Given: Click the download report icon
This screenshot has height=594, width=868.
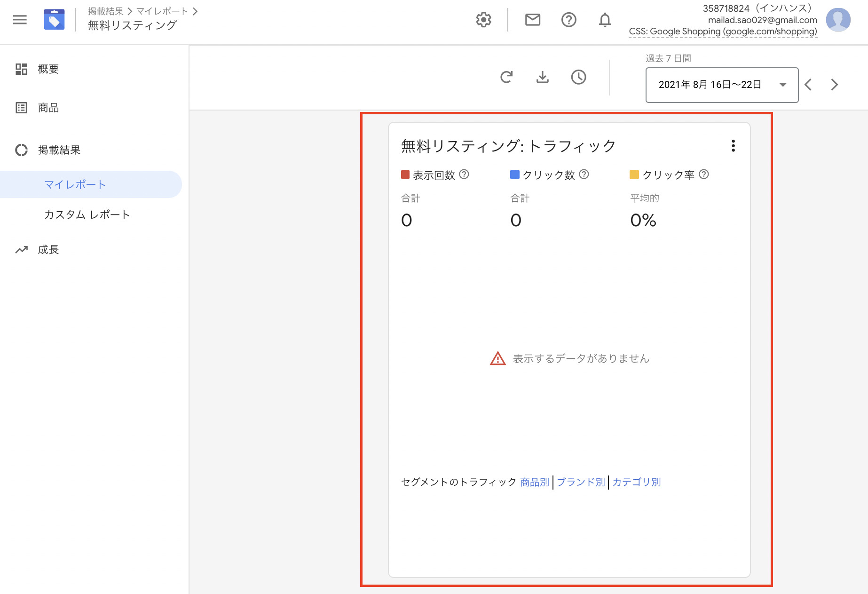Looking at the screenshot, I should click(543, 77).
